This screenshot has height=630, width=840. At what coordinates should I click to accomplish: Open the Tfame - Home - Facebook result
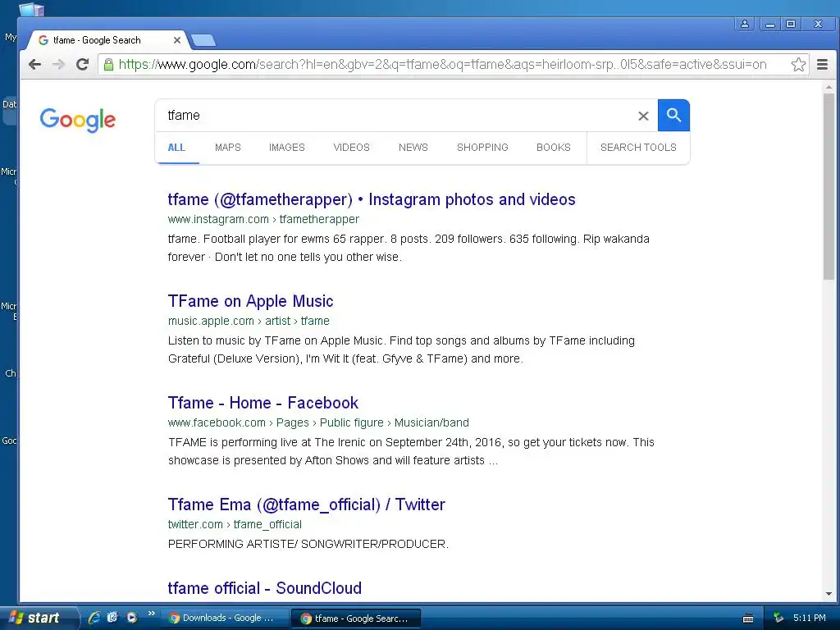[x=263, y=403]
